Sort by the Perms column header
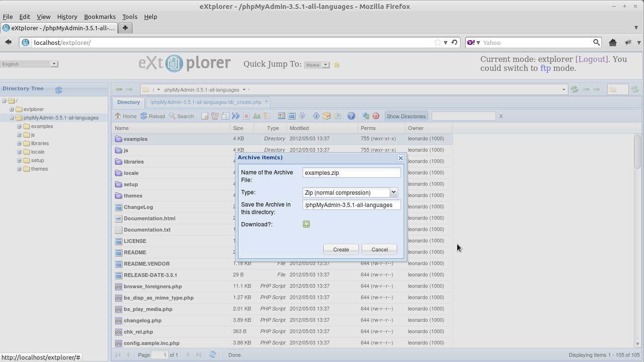This screenshot has height=362, width=644. [x=381, y=128]
